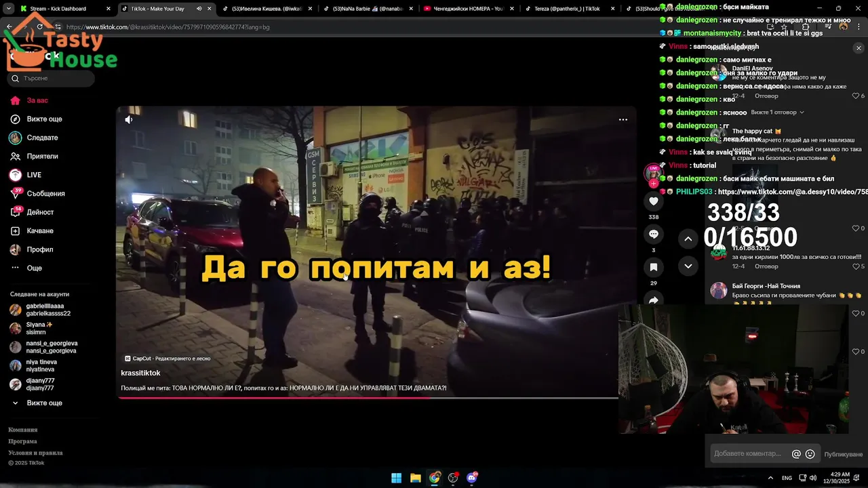
Task: Open CapCut editing link on video
Action: 168,359
